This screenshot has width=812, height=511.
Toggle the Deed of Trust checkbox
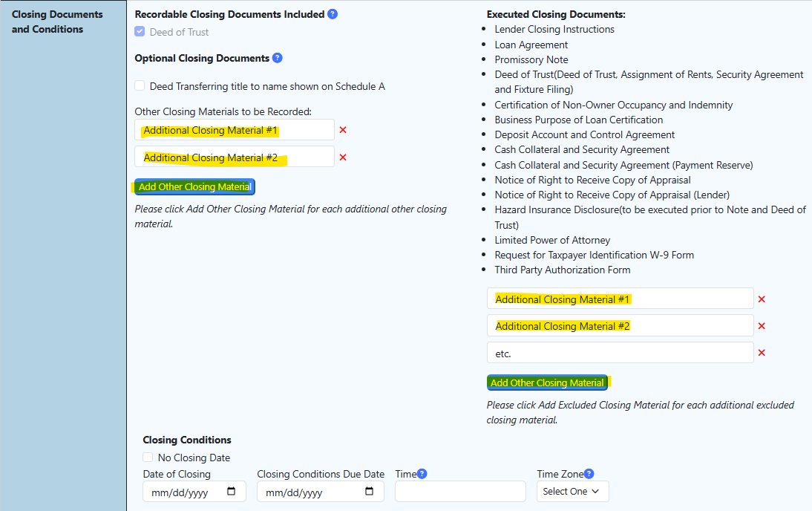(x=140, y=32)
